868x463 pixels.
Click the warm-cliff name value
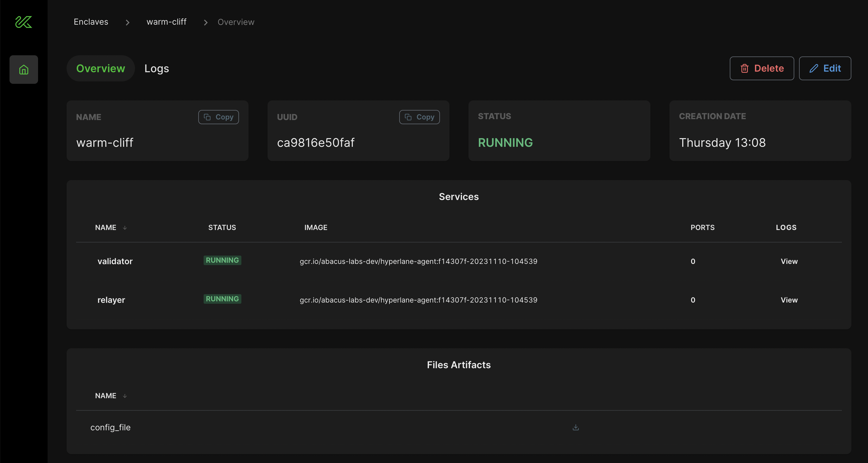[105, 143]
